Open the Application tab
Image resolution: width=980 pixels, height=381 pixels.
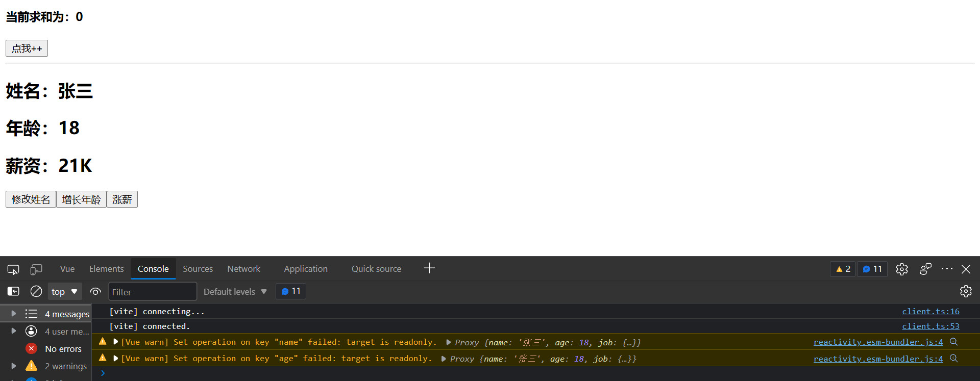(306, 269)
